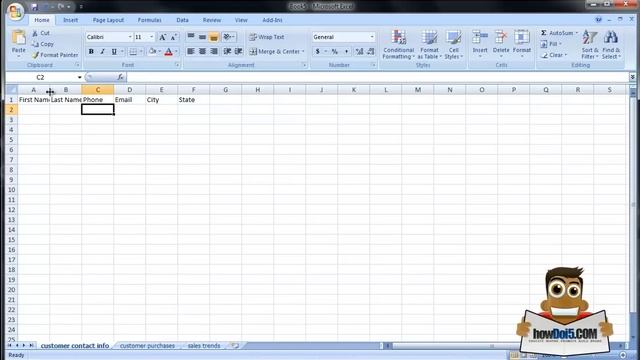Set Middle Align vertical alignment
The image size is (640, 360).
202,37
